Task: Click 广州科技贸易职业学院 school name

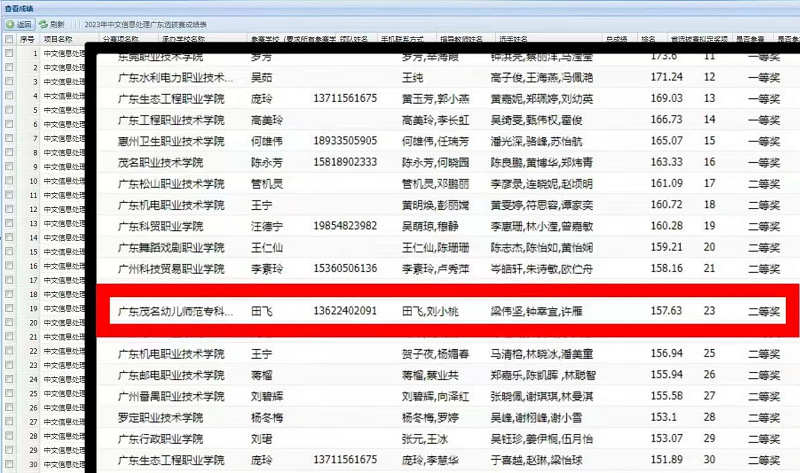Action: coord(171,269)
